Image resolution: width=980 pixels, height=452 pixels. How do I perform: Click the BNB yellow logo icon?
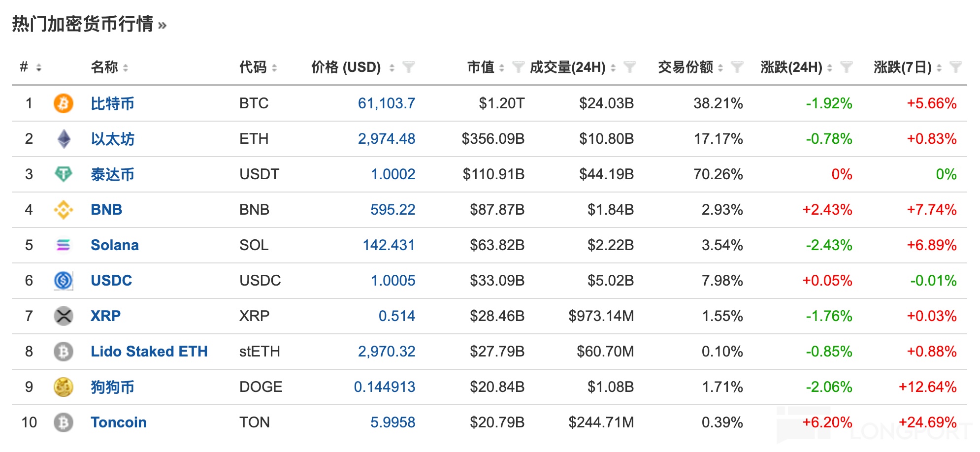point(63,210)
